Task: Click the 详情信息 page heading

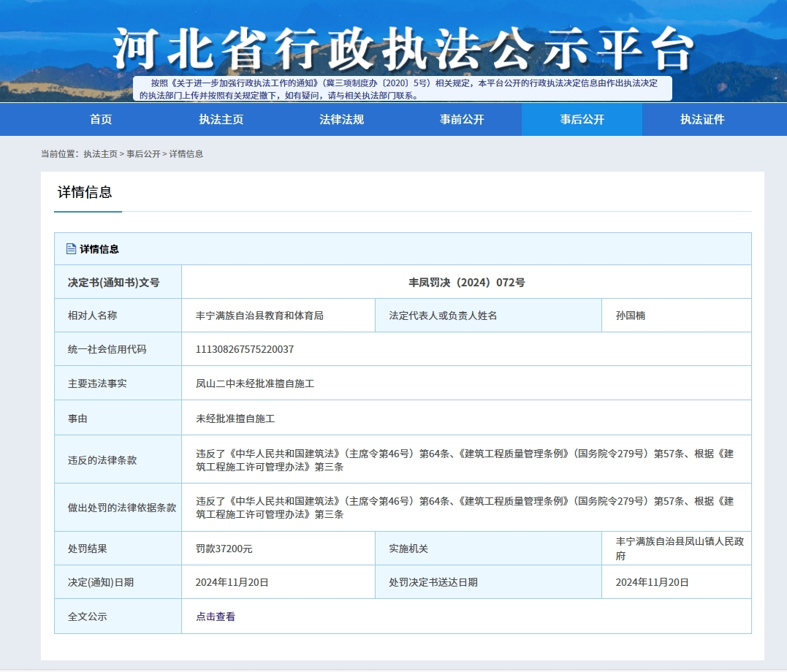Action: [85, 192]
